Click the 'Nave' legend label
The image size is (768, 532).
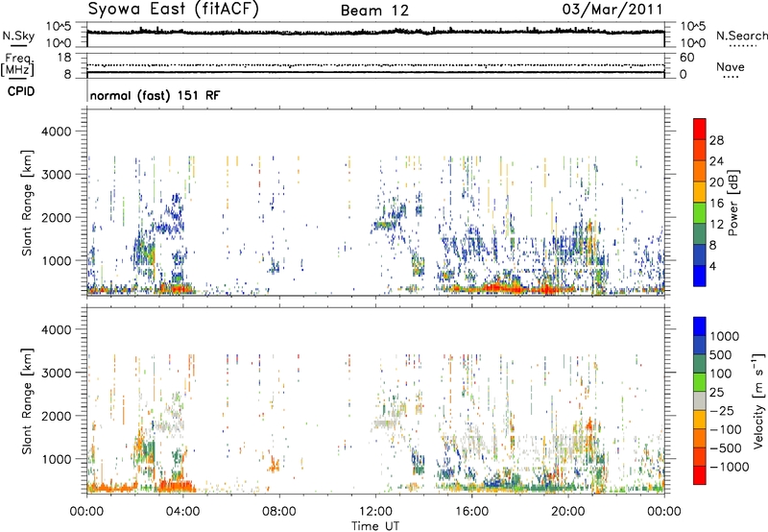pos(731,66)
